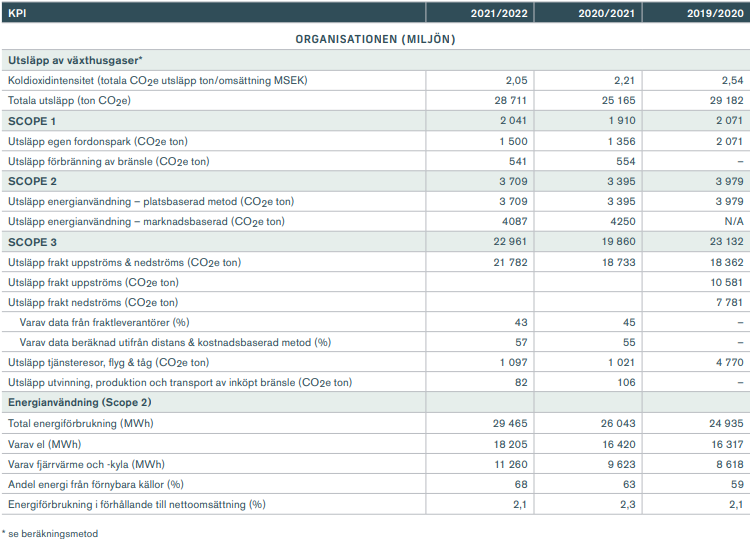Click tjänsteresor value 1 097
Screen dimensions: 750x539
[514, 363]
